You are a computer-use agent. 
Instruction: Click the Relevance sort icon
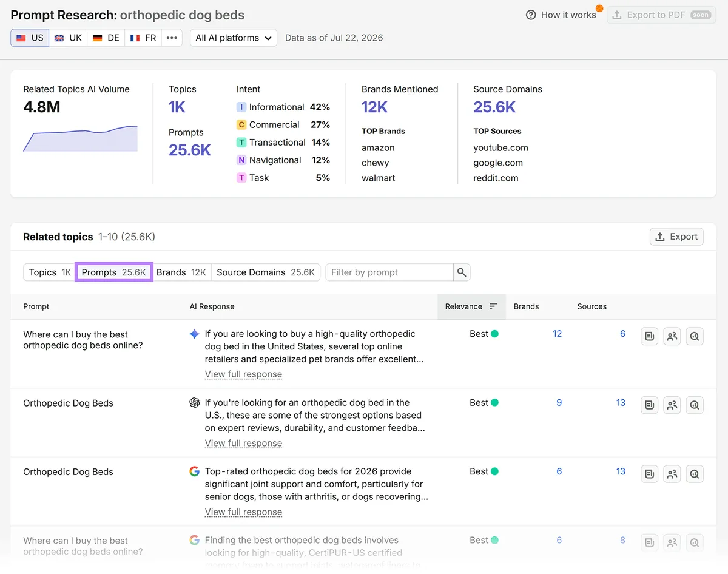(493, 306)
